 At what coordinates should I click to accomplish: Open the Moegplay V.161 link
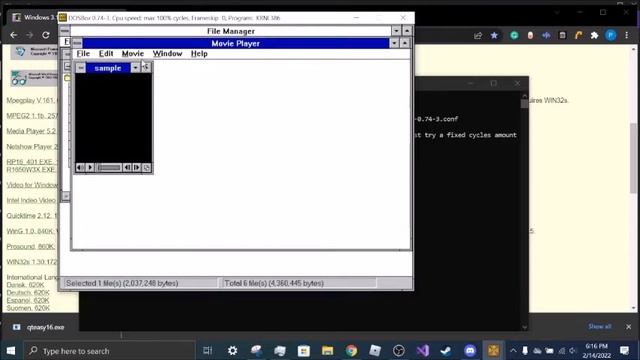[x=31, y=100]
